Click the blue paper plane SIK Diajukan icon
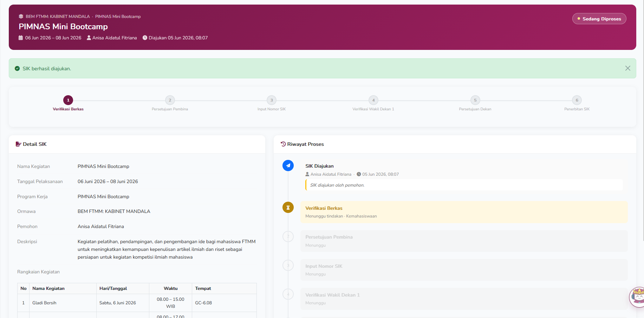644x318 pixels. coord(288,166)
